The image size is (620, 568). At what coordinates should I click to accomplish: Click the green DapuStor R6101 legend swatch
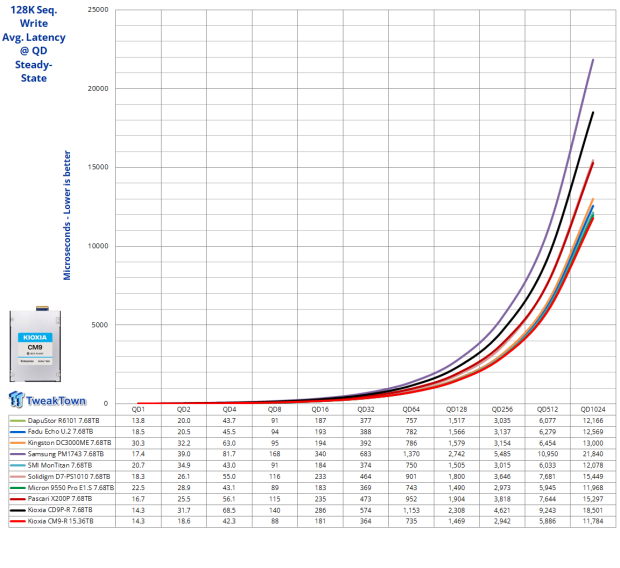coord(17,421)
